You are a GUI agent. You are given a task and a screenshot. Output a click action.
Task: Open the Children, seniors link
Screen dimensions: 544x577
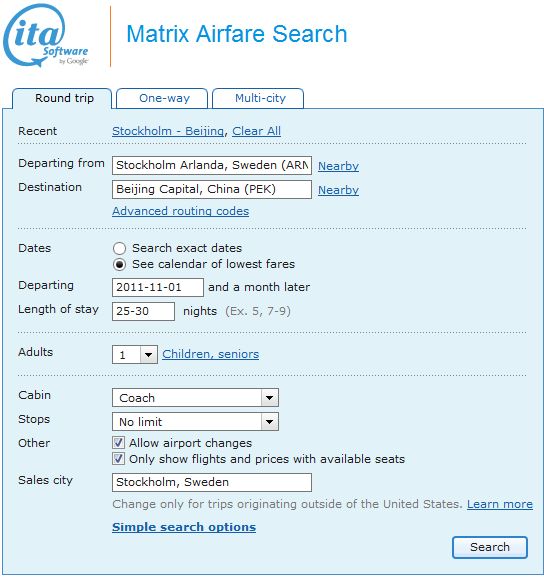tap(211, 354)
